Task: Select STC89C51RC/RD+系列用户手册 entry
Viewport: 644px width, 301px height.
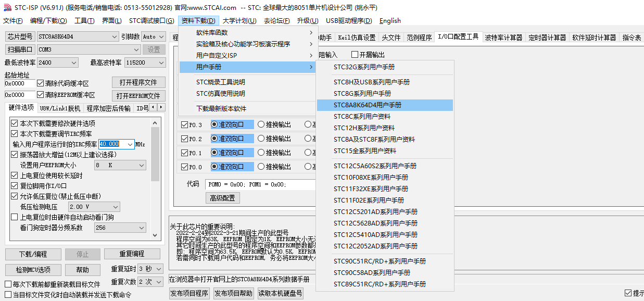Action: click(385, 284)
